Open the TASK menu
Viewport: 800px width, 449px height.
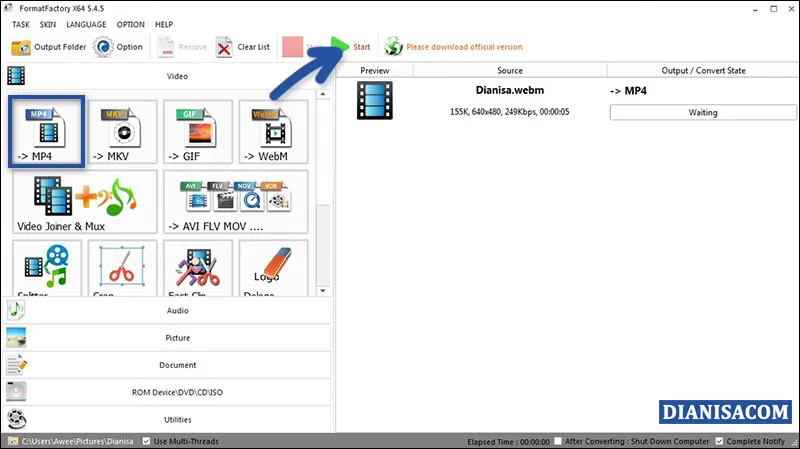tap(21, 24)
